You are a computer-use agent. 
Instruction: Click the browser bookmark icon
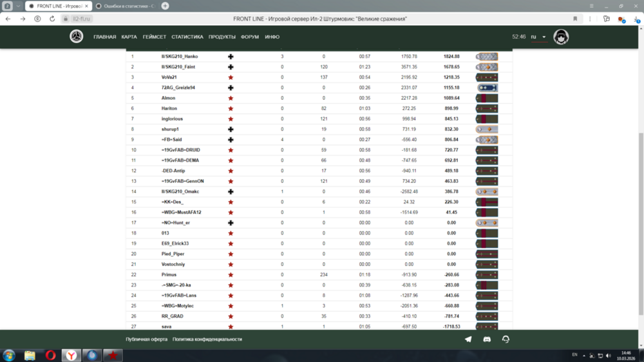point(575,19)
